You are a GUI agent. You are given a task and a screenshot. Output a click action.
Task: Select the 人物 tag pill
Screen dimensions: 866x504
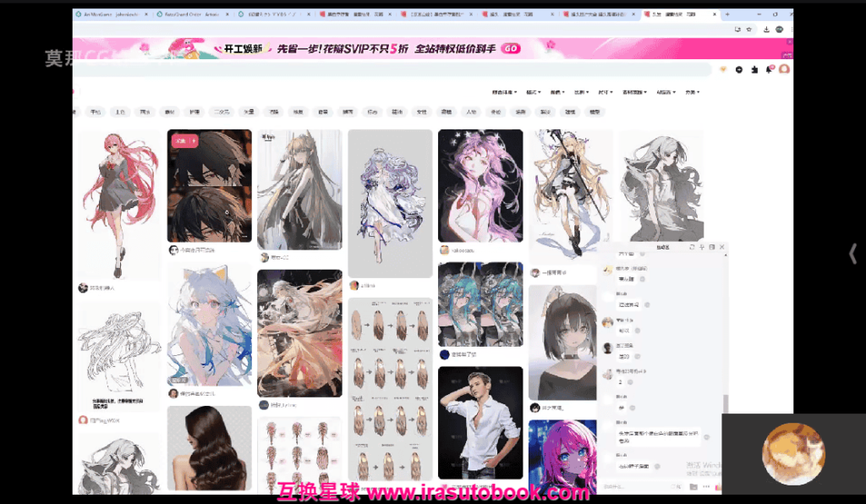pos(471,112)
